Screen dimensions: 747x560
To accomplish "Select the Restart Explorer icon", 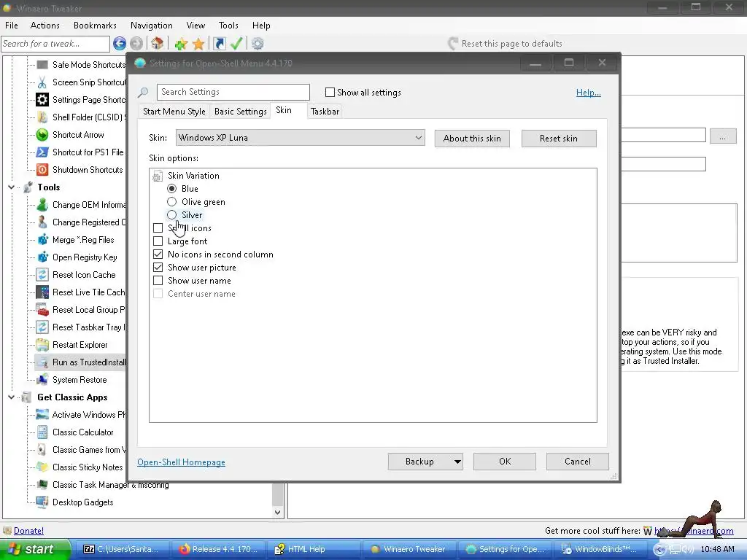I will [42, 345].
